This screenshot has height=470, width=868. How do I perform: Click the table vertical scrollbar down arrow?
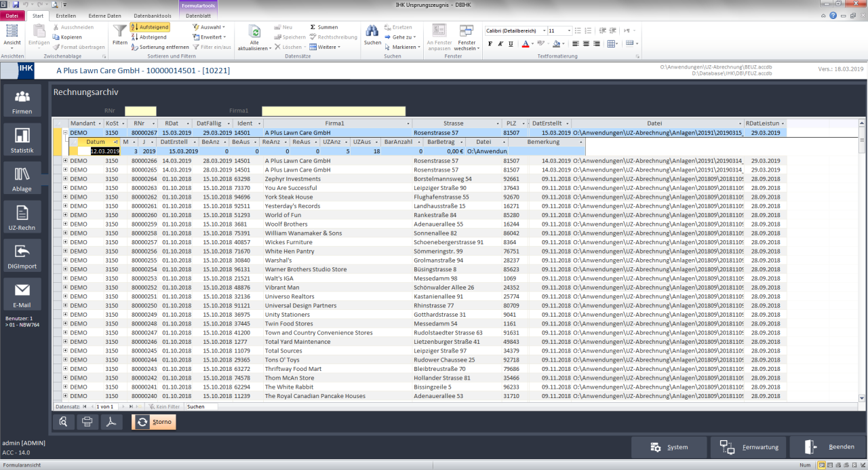[x=862, y=398]
